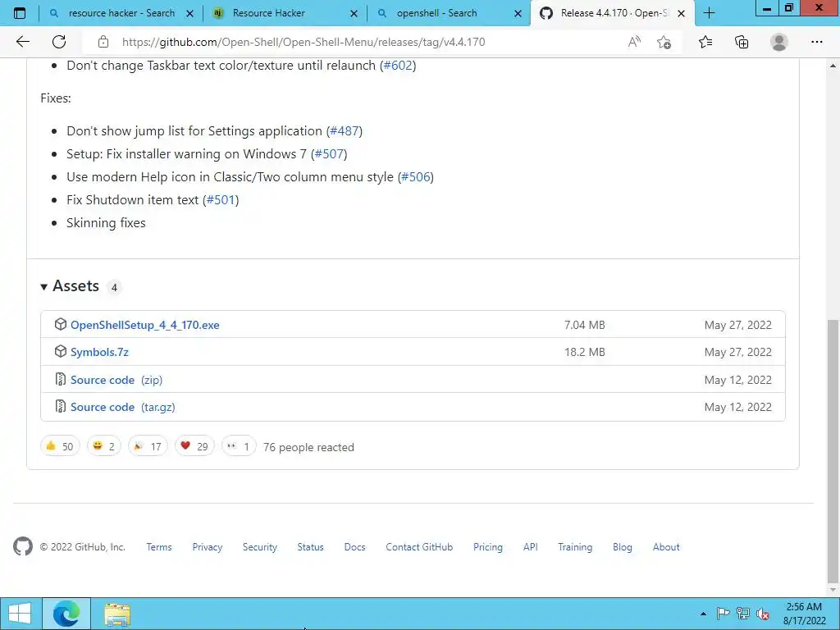Screen dimensions: 840x630
Task: Close the 'openshell - Search' tab
Action: 518,13
